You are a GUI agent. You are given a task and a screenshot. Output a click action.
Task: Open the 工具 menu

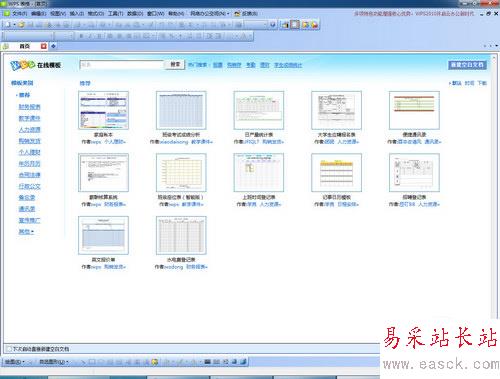point(115,14)
